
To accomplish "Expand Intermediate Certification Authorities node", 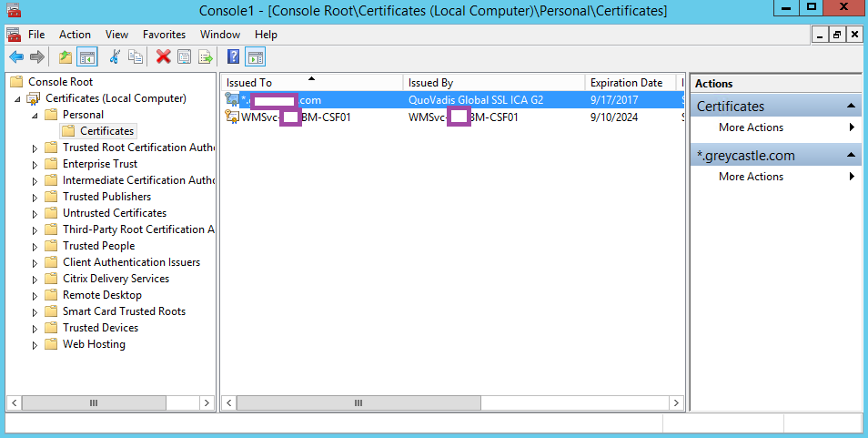I will coord(35,181).
